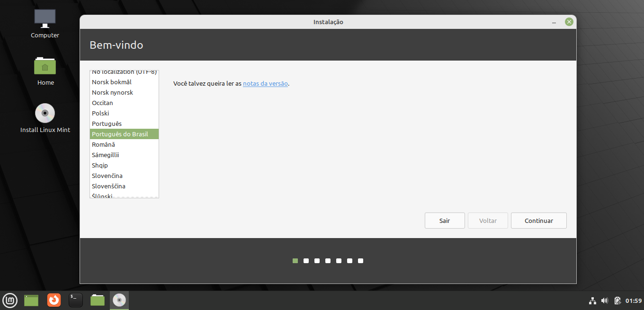The image size is (644, 310).
Task: Select Português in the list
Action: click(124, 124)
